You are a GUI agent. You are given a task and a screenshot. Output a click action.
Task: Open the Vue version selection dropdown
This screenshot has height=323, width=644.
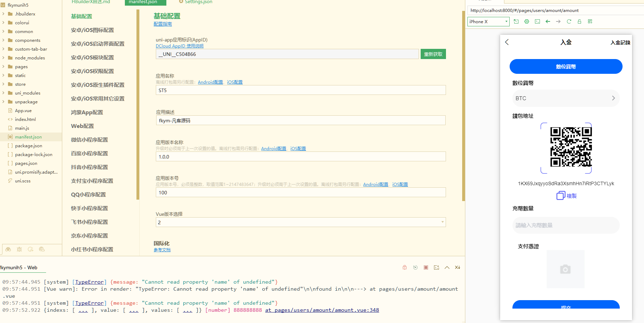point(300,222)
